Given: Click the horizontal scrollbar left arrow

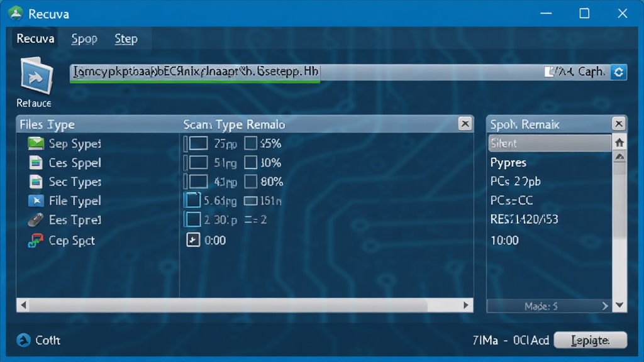Looking at the screenshot, I should click(23, 305).
